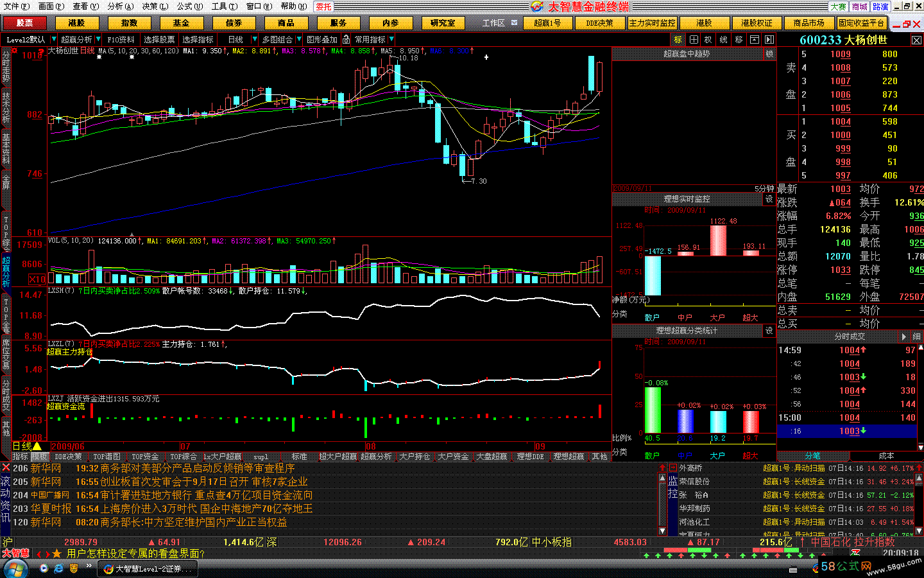924x578 pixels.
Task: Open the 文件 menu
Action: pos(16,6)
